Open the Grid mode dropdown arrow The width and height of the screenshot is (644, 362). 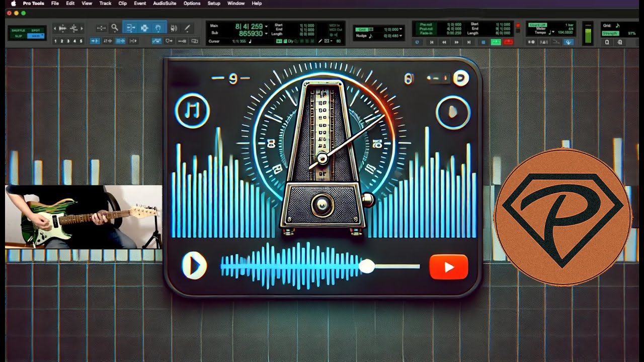pyautogui.click(x=42, y=35)
